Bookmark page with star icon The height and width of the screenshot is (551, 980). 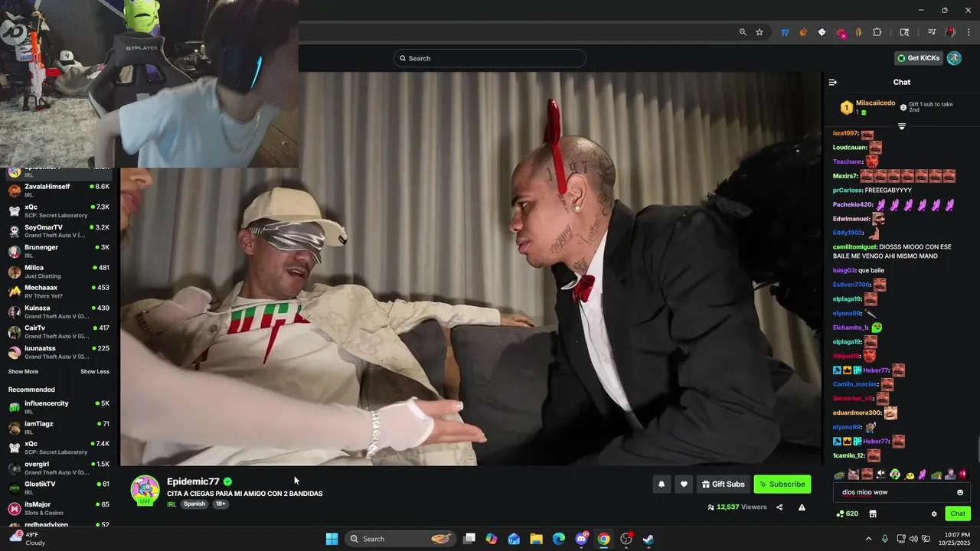[x=759, y=32]
